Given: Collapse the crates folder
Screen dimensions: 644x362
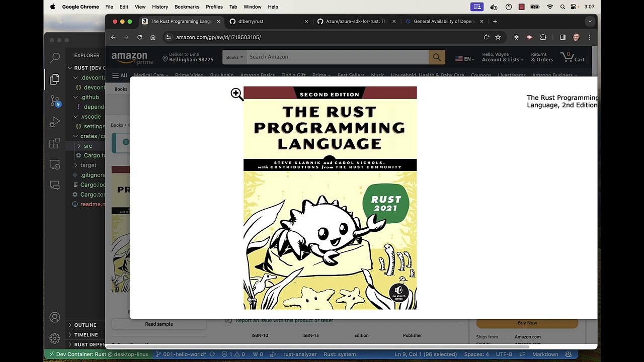Looking at the screenshot, I should (75, 136).
